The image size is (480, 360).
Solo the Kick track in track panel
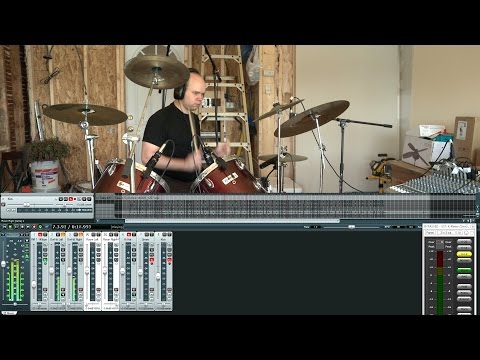pyautogui.click(x=89, y=199)
